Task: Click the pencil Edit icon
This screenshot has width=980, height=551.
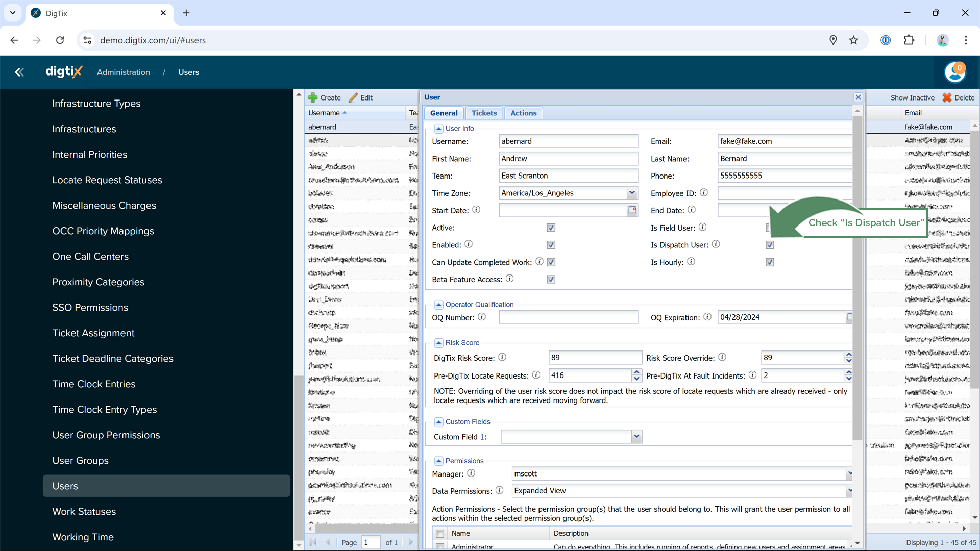Action: click(353, 97)
